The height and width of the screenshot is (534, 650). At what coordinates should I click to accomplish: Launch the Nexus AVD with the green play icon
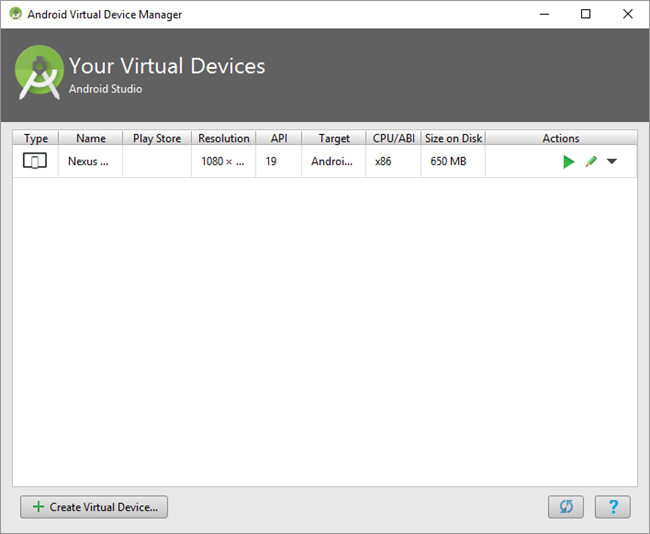click(569, 162)
